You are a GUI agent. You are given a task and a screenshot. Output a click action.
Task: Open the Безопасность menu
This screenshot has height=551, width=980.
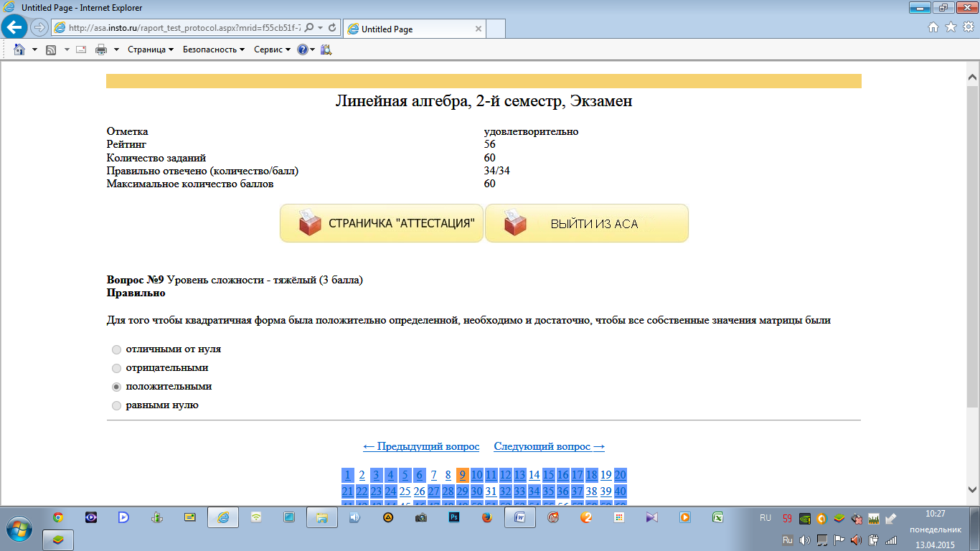tap(214, 50)
